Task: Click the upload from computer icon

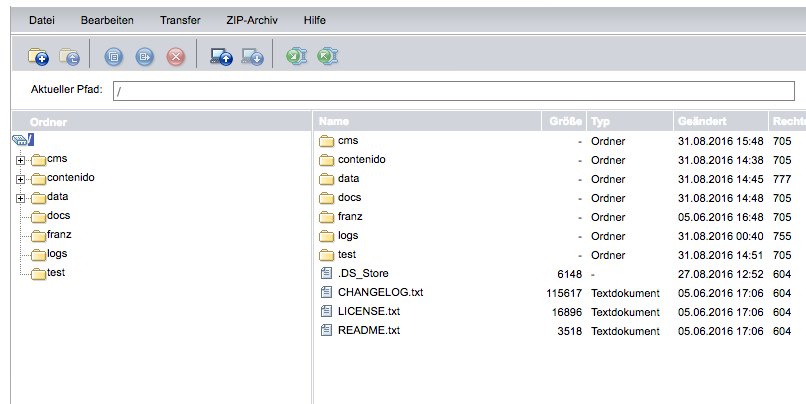Action: click(221, 57)
